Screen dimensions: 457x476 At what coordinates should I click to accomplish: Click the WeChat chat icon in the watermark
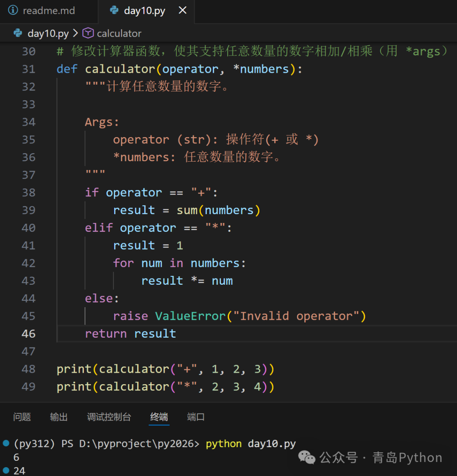306,458
